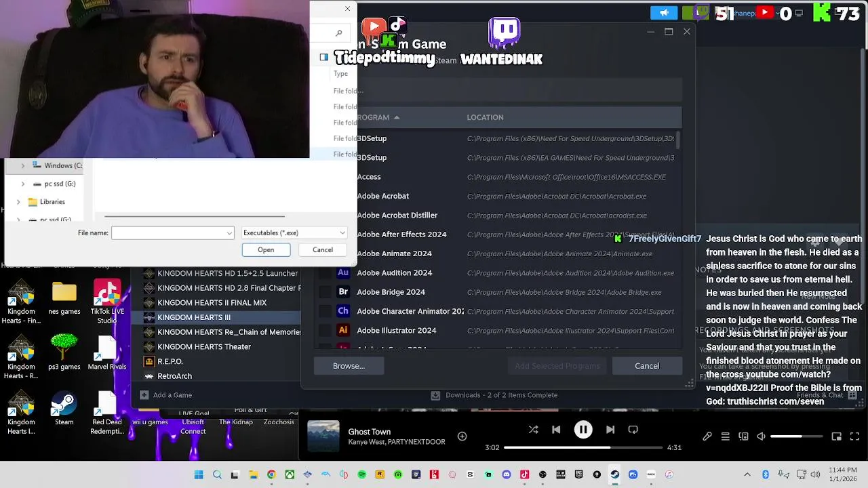Click the Adobe Illustrator Ai icon
The image size is (868, 488).
pos(343,330)
